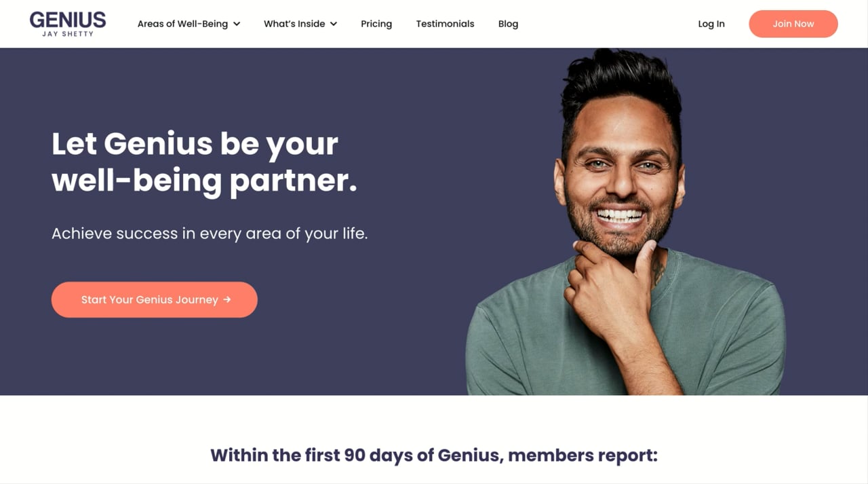Click the headline Let Genius be your well-being partner
The width and height of the screenshot is (868, 484).
point(204,162)
